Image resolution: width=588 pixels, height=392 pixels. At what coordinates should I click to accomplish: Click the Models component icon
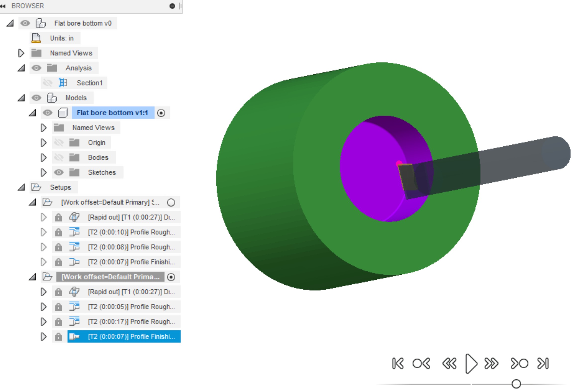click(52, 98)
